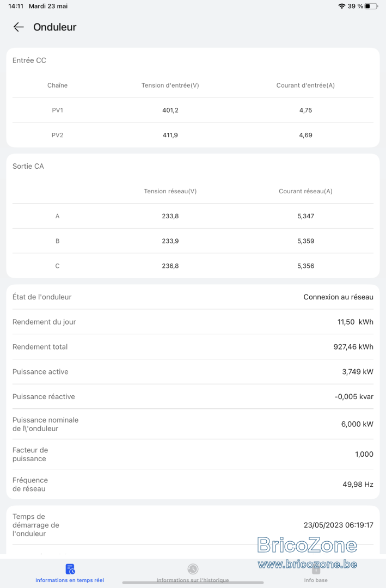Tap the Info base icon

pyautogui.click(x=316, y=569)
